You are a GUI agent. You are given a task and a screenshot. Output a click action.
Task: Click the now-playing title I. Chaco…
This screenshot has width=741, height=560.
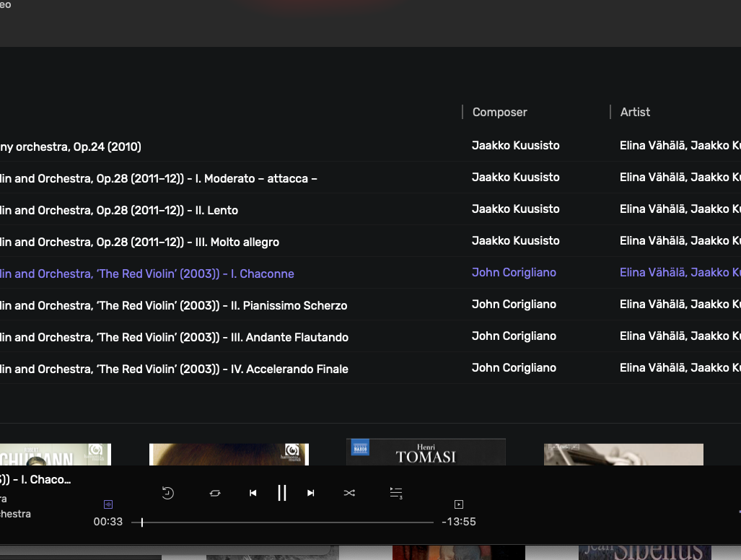click(36, 480)
